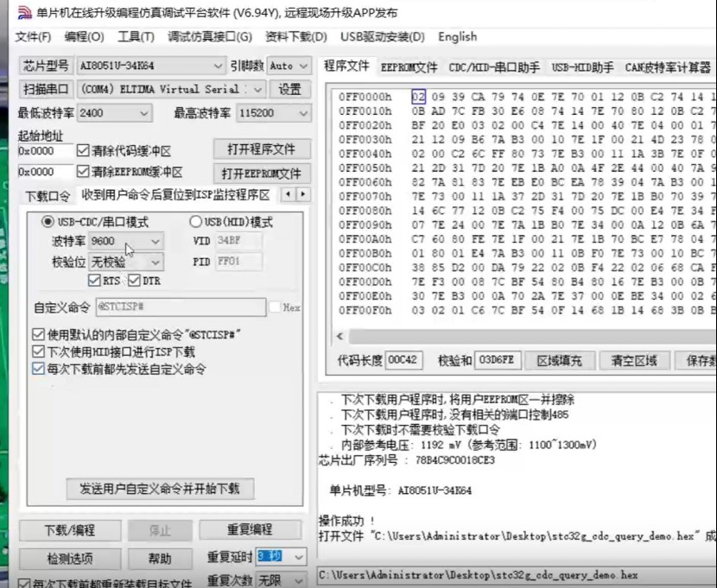The height and width of the screenshot is (588, 717).
Task: Expand the 重复次数 无限 dropdown
Action: [x=299, y=580]
